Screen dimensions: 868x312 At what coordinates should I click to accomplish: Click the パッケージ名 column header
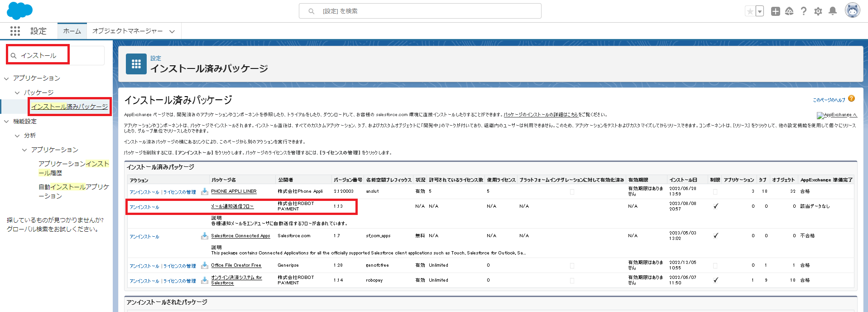tap(223, 180)
